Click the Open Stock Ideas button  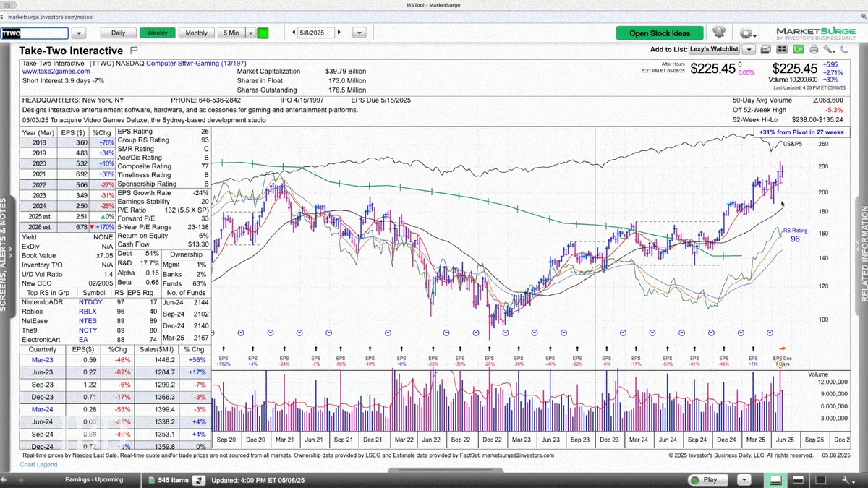click(x=660, y=33)
